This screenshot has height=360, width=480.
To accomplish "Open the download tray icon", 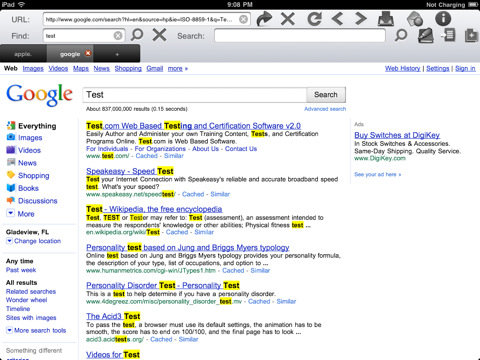I will (x=386, y=19).
